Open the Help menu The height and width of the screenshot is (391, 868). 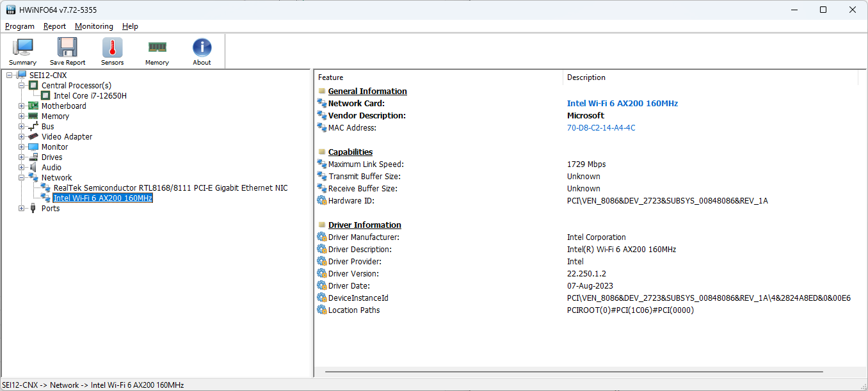click(131, 26)
